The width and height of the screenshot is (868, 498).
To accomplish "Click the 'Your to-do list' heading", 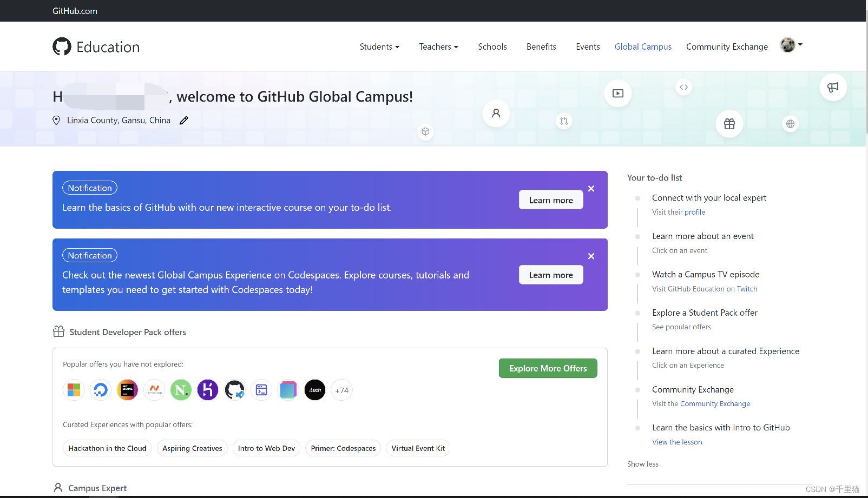I will click(x=654, y=177).
